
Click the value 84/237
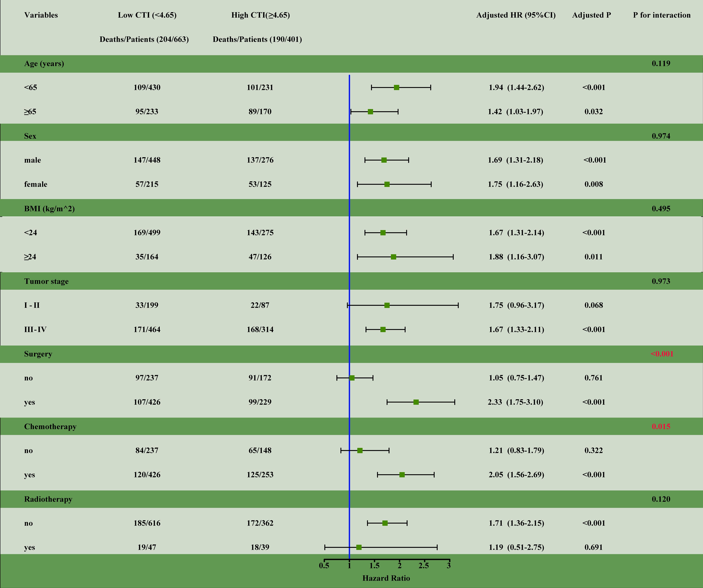[x=147, y=451]
